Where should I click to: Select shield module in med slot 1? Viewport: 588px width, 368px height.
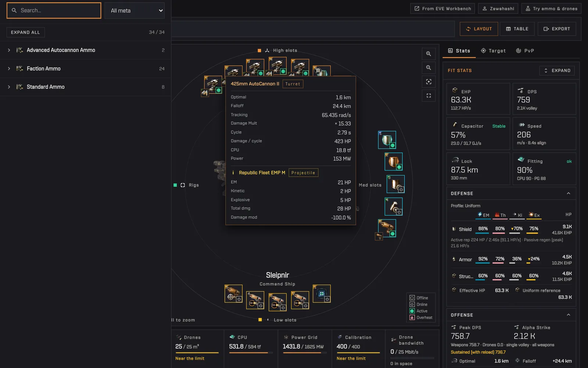[x=387, y=140]
